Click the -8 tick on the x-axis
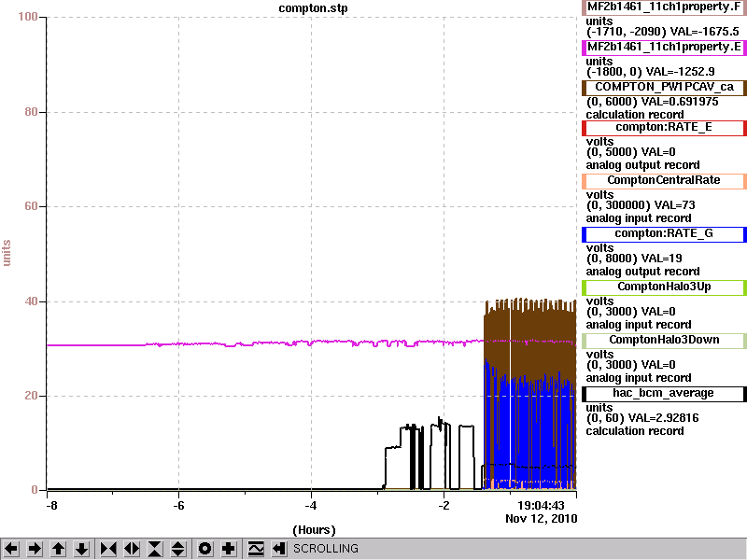This screenshot has width=747, height=560. [x=51, y=506]
